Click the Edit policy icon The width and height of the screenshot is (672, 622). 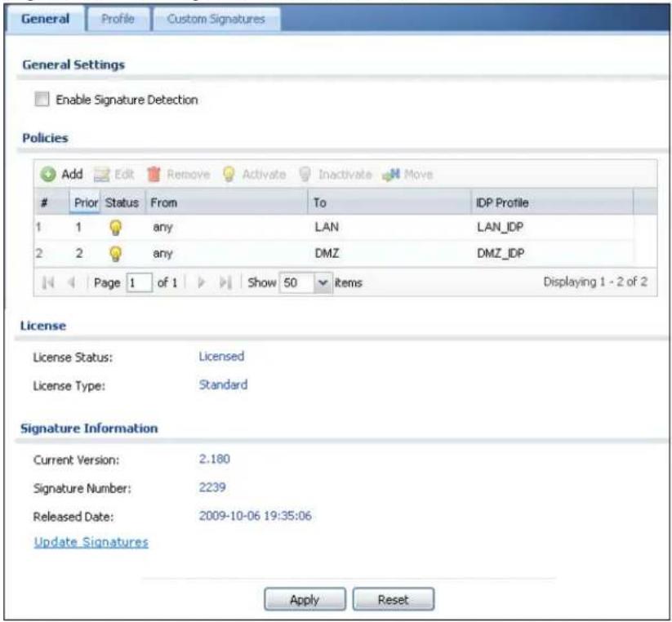pos(101,175)
